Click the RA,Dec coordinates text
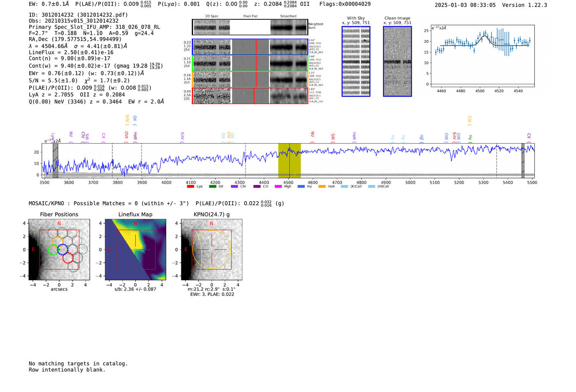This screenshot has height=392, width=576. pos(75,39)
